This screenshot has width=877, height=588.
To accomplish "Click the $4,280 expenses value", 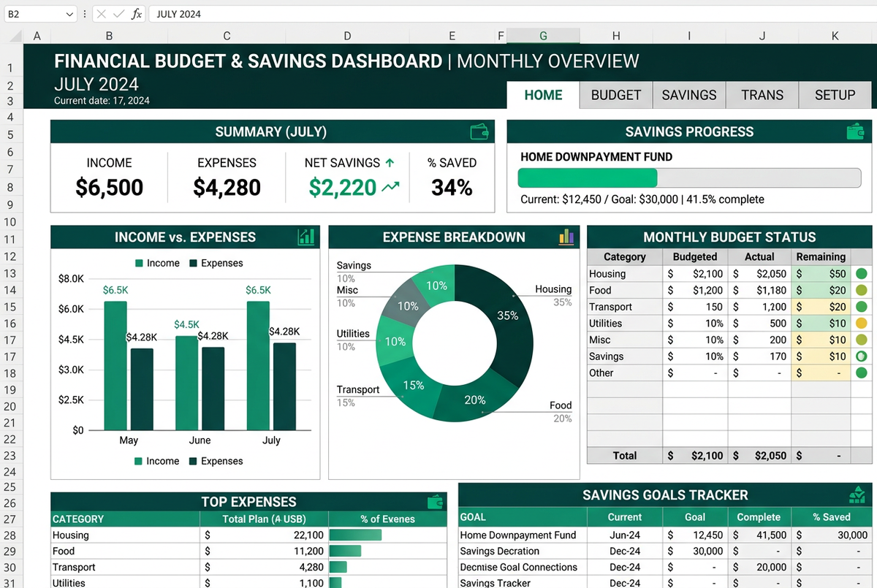I will click(x=227, y=188).
